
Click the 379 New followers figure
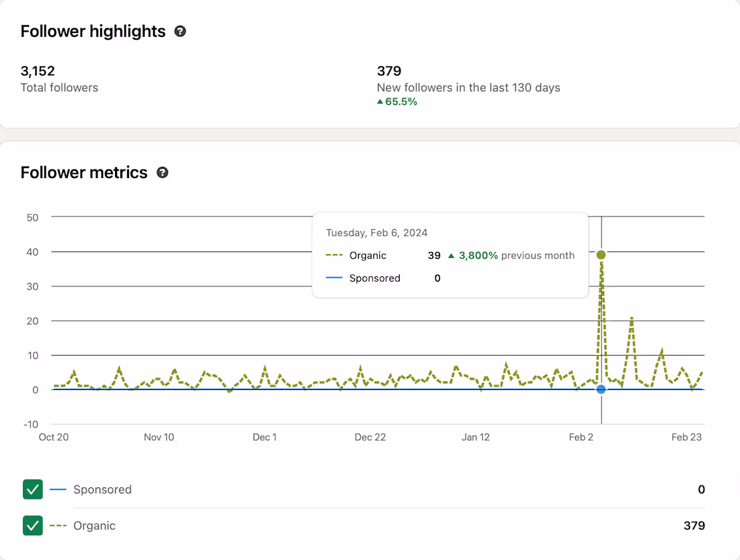coord(389,71)
